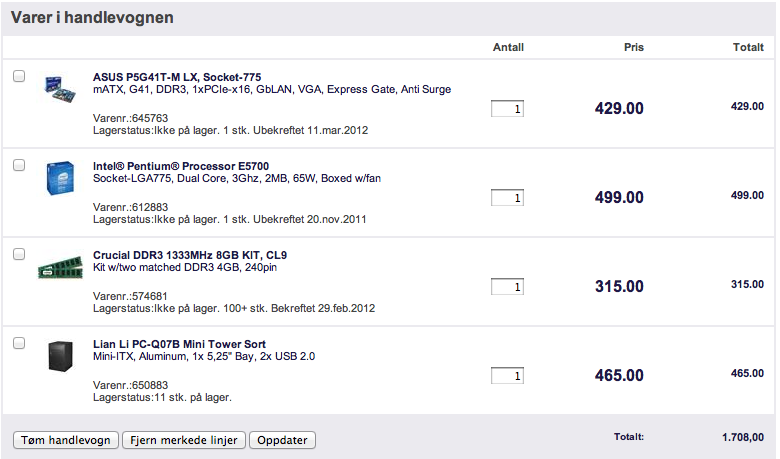Focus the quantity field for Intel Pentium
Image resolution: width=780 pixels, height=459 pixels.
(507, 197)
